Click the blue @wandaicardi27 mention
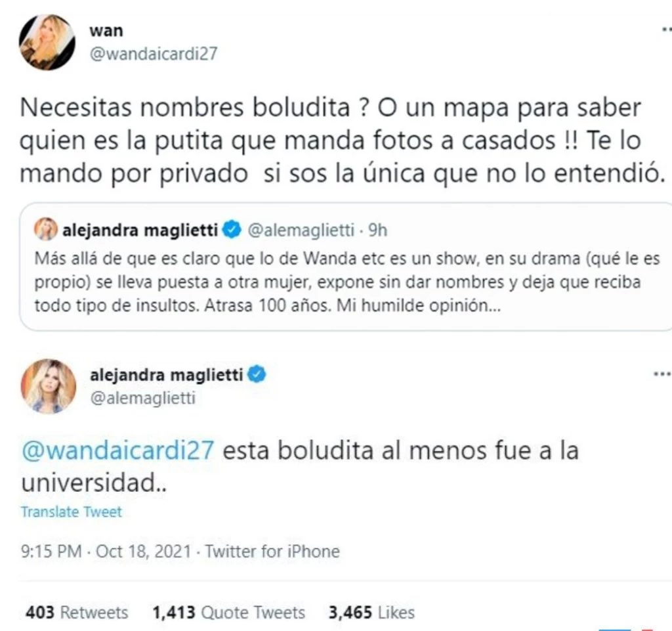This screenshot has width=672, height=631. pyautogui.click(x=117, y=450)
